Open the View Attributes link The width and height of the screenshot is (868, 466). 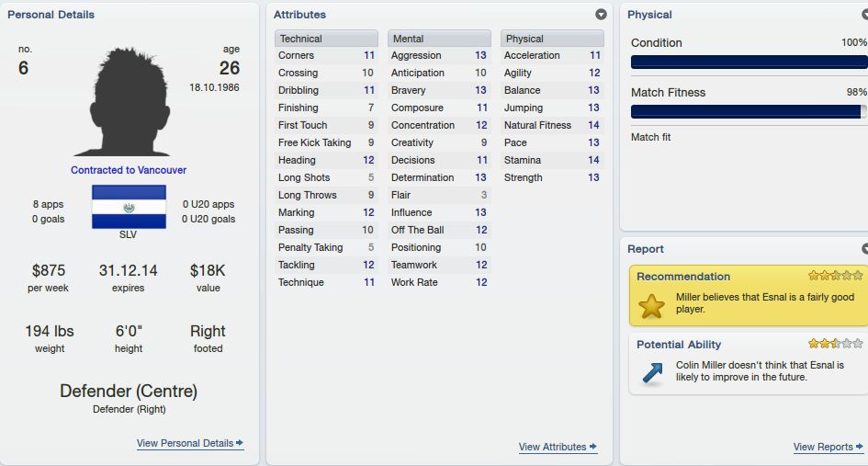tap(552, 447)
